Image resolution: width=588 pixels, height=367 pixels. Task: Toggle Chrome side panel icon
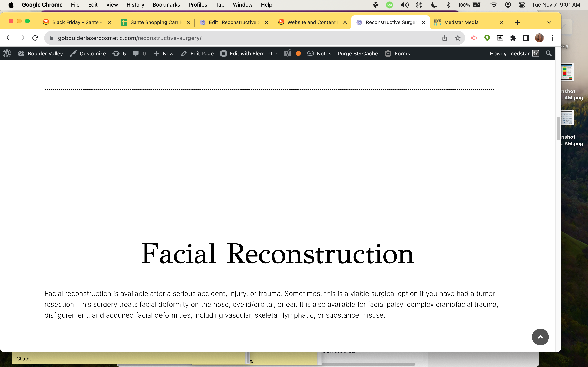(526, 38)
